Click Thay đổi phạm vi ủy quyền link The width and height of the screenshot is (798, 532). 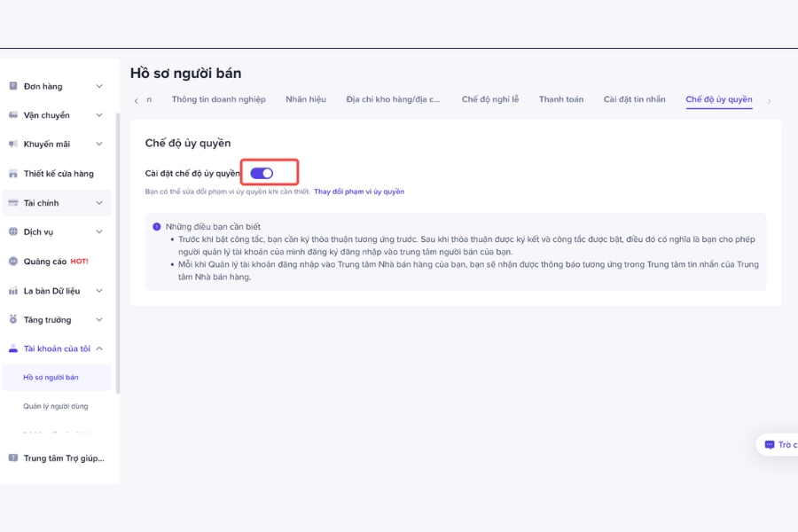click(359, 192)
